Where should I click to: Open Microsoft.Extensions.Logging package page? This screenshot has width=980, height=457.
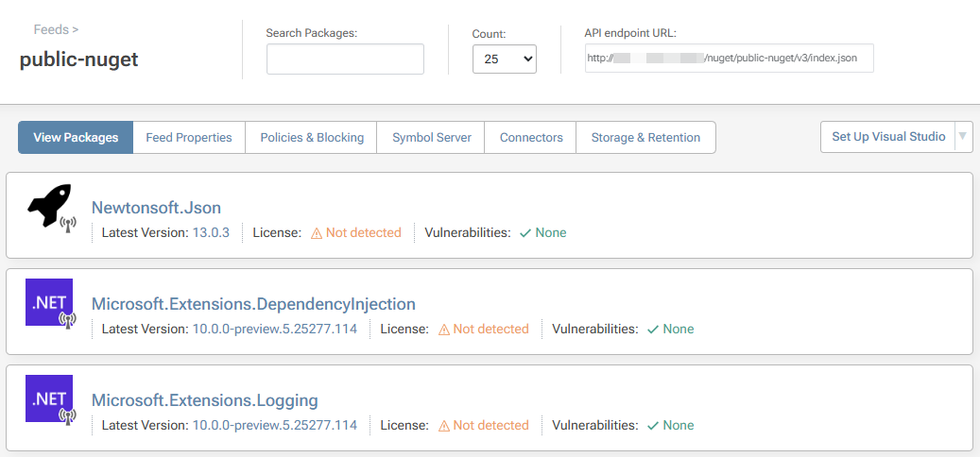[204, 400]
